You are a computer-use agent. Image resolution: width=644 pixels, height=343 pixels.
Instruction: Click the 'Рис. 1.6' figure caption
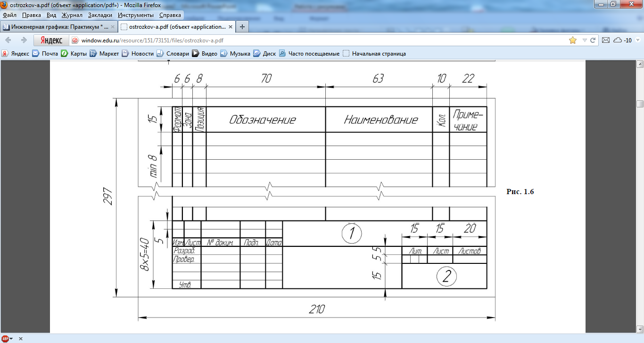pyautogui.click(x=520, y=192)
